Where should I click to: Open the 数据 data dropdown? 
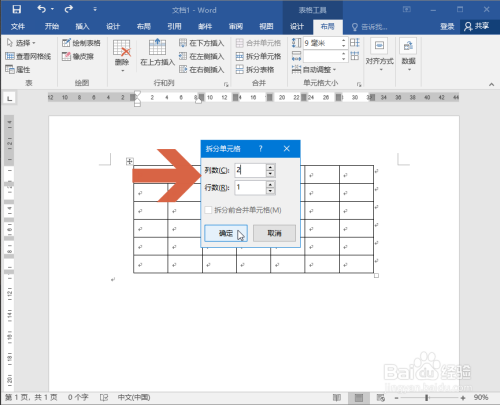pos(409,55)
